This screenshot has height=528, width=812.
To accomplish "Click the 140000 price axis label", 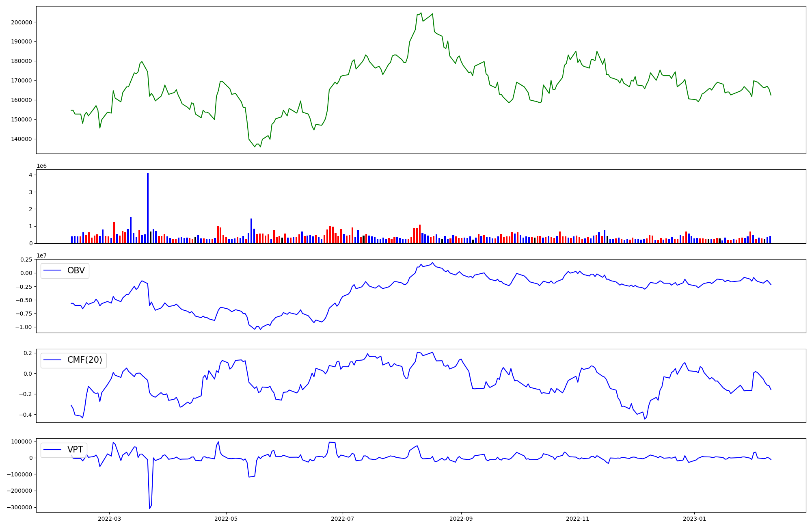I will click(x=22, y=139).
